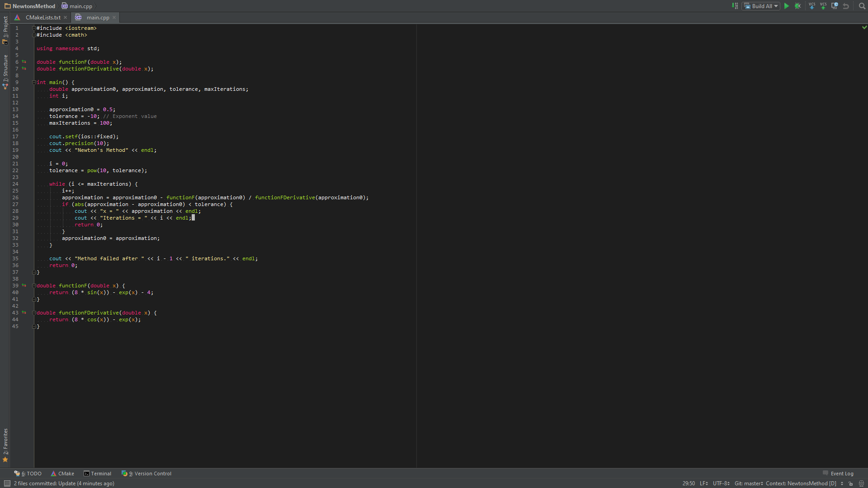Run the project with the green play button

tap(787, 6)
